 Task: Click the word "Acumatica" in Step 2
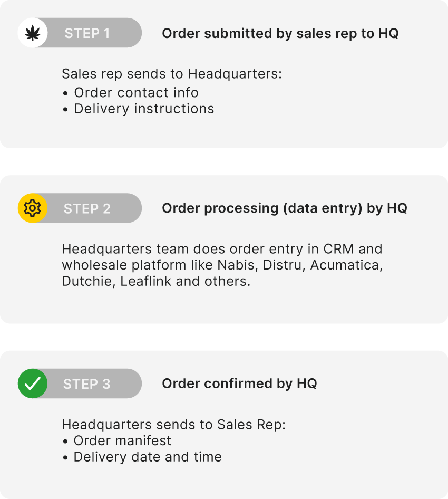(x=346, y=265)
